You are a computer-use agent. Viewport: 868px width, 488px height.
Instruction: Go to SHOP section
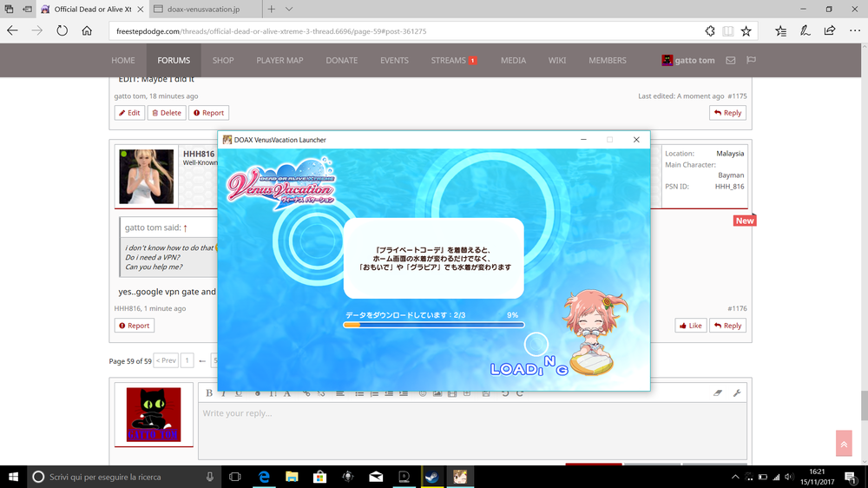(x=223, y=61)
